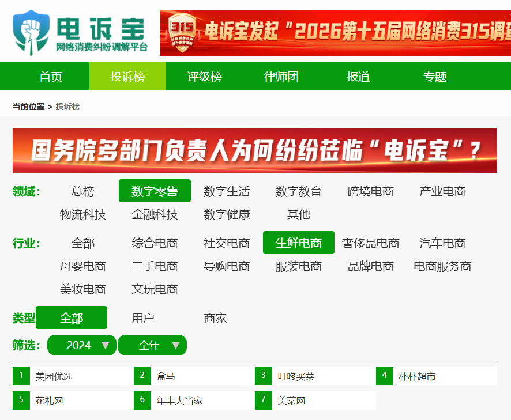Select the 物流科技 domain

pos(83,214)
